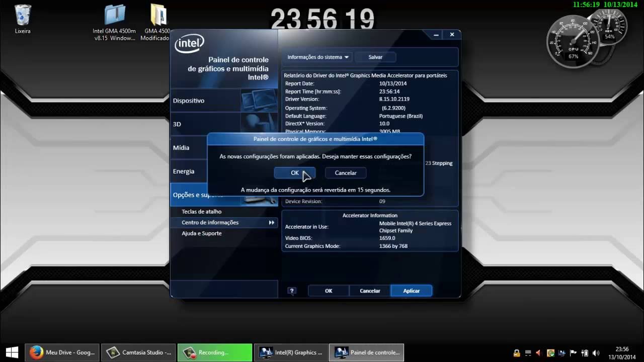644x362 pixels.
Task: Switch to Painel de controle taskbar item
Action: click(x=367, y=352)
